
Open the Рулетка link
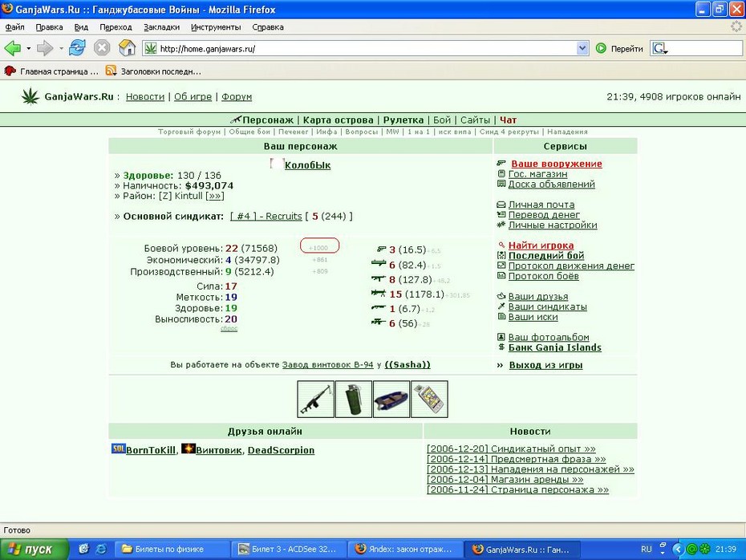point(403,120)
